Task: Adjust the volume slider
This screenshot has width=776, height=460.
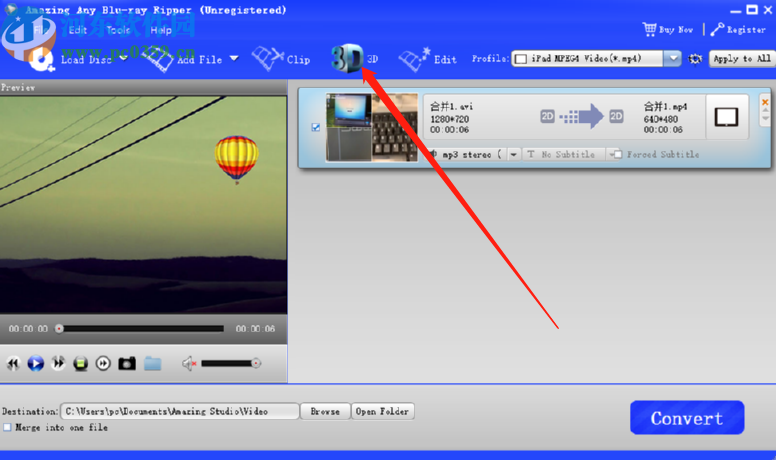Action: click(x=256, y=363)
